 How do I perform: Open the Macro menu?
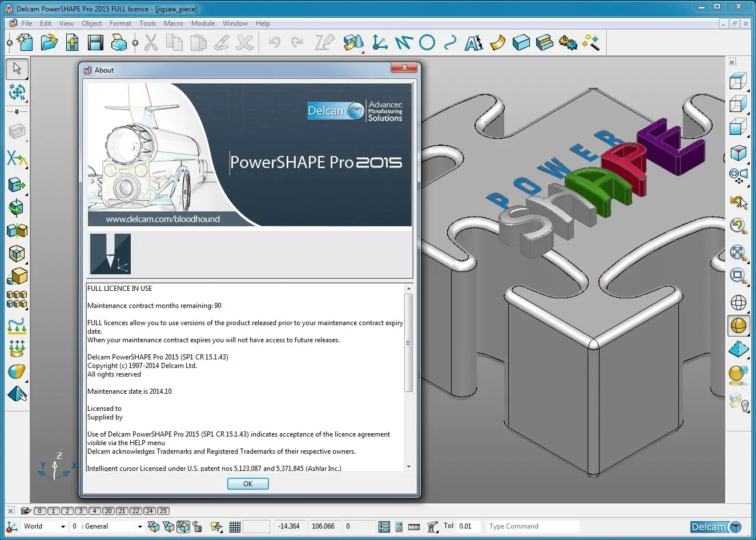174,23
